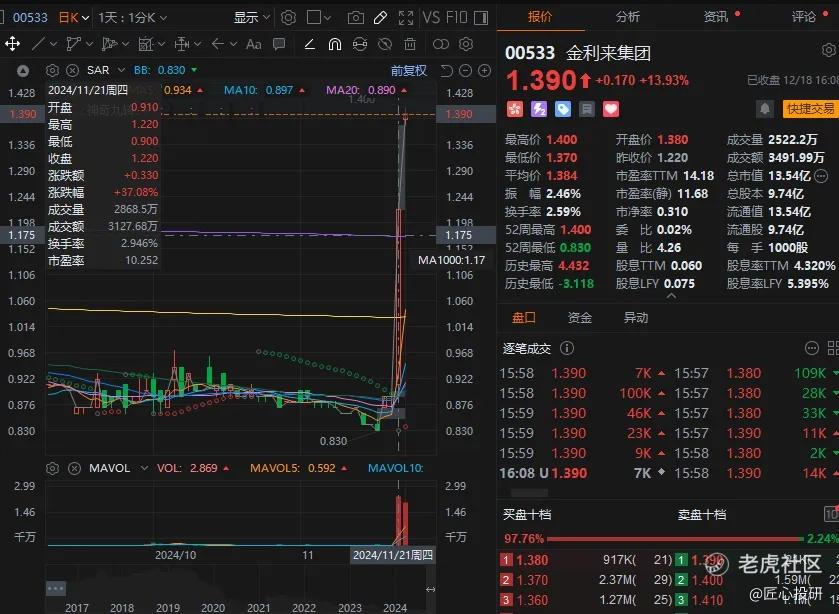Select the 盘口 sub-tab
The width and height of the screenshot is (839, 614).
[x=524, y=318]
